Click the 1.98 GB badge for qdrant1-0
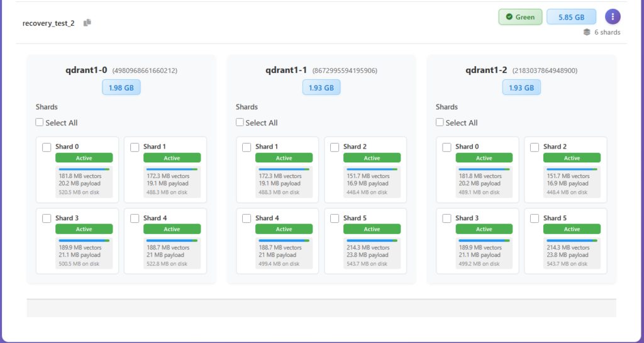 click(121, 87)
